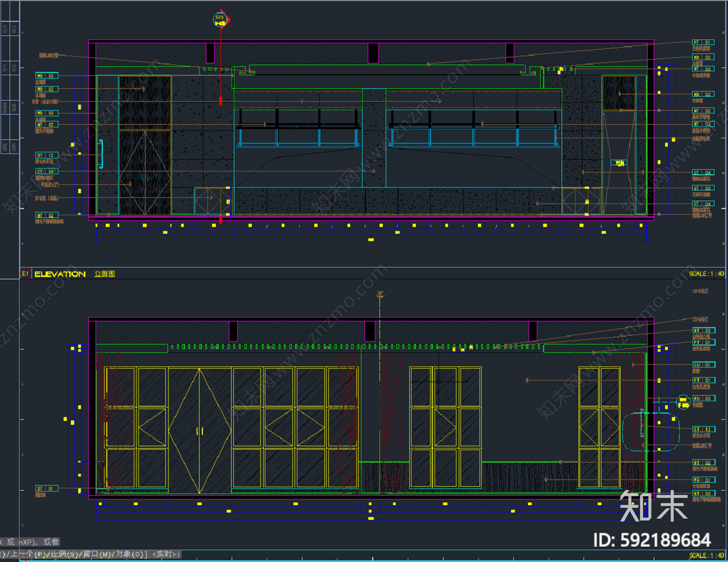Click the circular detail callout bubble in lower elevation
This screenshot has height=562, width=728.
click(683, 402)
